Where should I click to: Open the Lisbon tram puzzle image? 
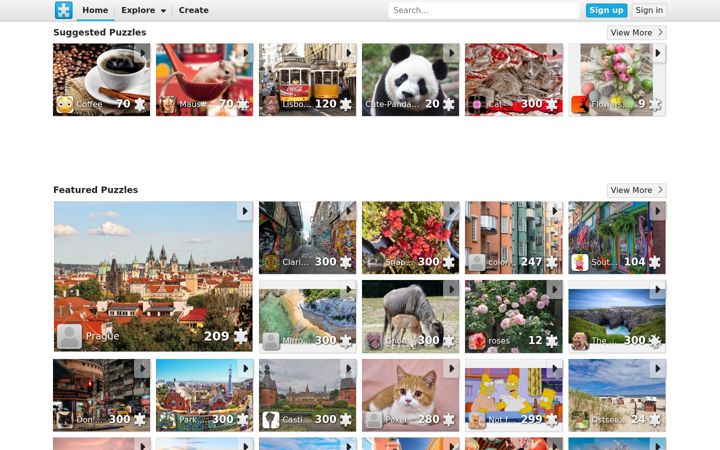click(x=308, y=79)
